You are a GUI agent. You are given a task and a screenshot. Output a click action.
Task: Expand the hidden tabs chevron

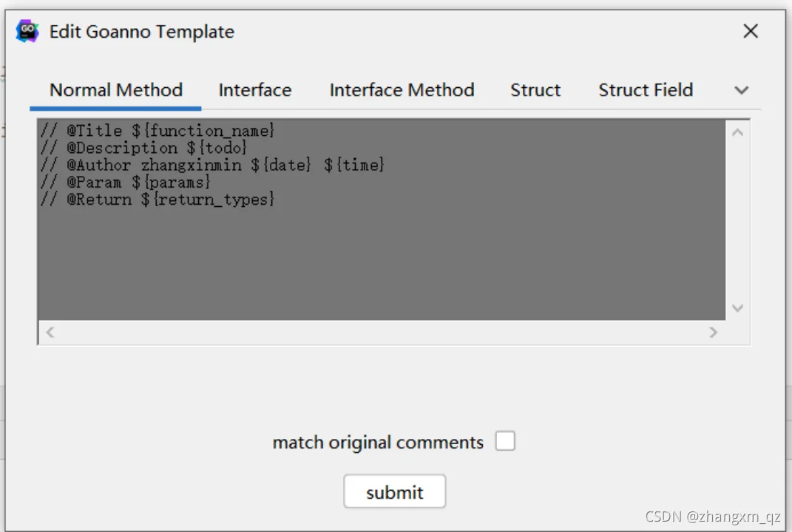[x=741, y=90]
